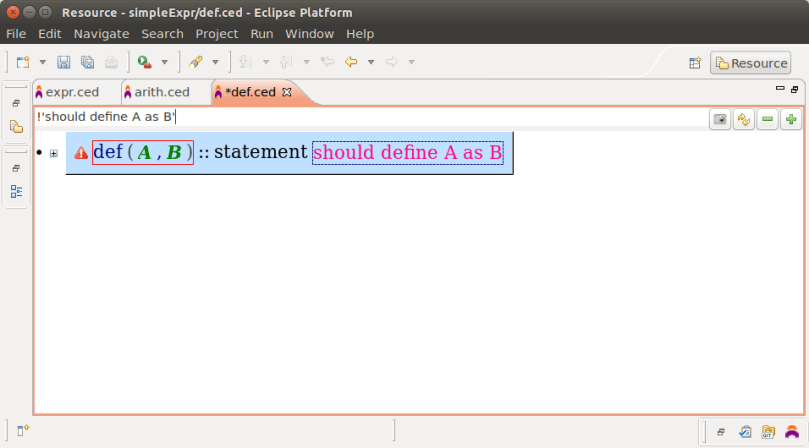
Task: Close the def.ced editor tab
Action: click(287, 92)
